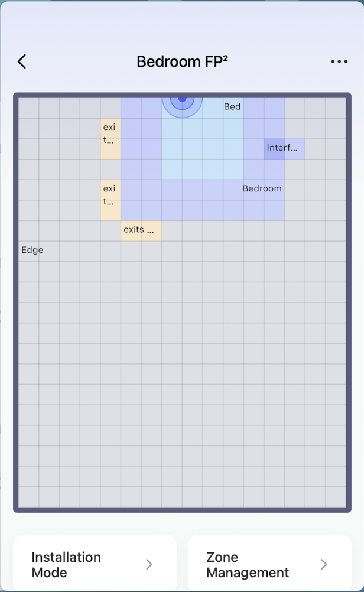Image resolution: width=364 pixels, height=592 pixels.
Task: Click the Bedroom FP² page title
Action: 182,61
